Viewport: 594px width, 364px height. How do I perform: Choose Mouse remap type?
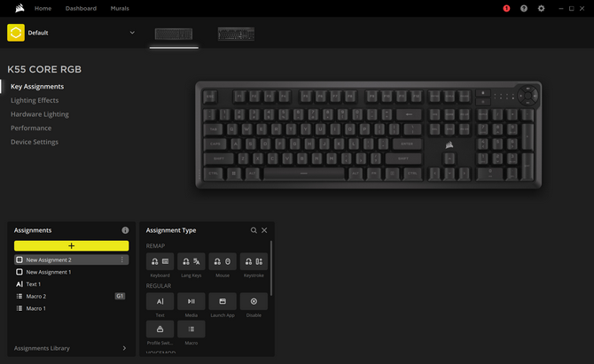click(223, 261)
